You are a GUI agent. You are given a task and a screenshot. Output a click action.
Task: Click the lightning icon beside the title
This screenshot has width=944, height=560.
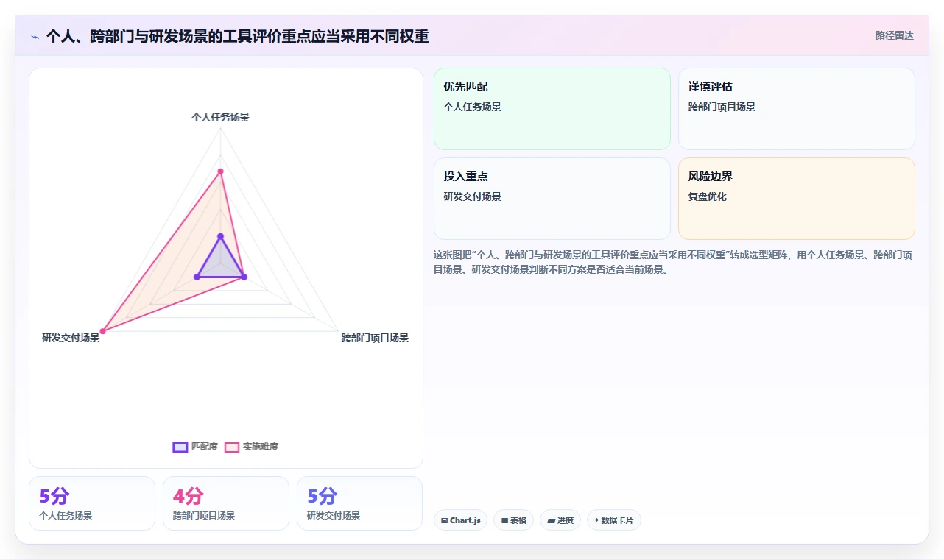(35, 36)
